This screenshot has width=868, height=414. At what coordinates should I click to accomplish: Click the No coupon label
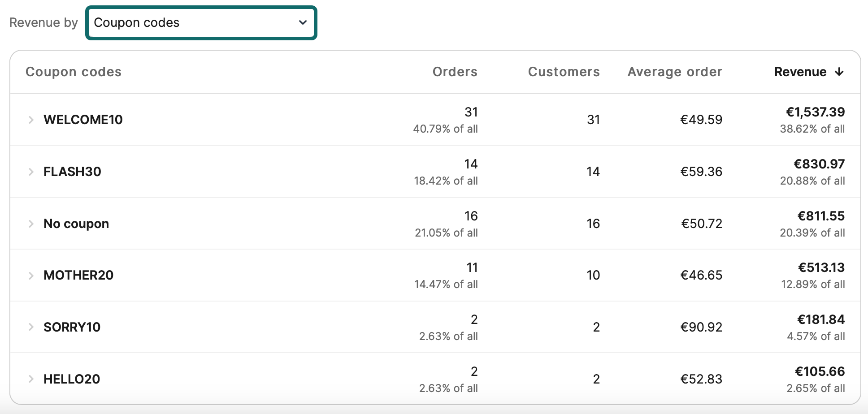coord(75,223)
